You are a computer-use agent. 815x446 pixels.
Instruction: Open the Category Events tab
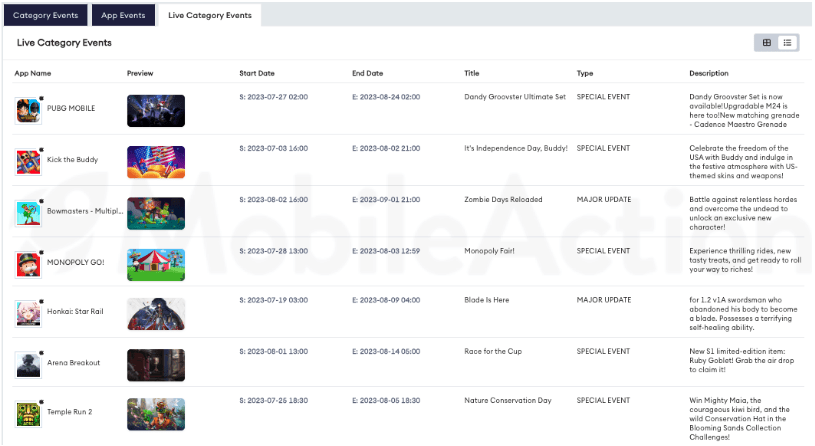tap(45, 15)
